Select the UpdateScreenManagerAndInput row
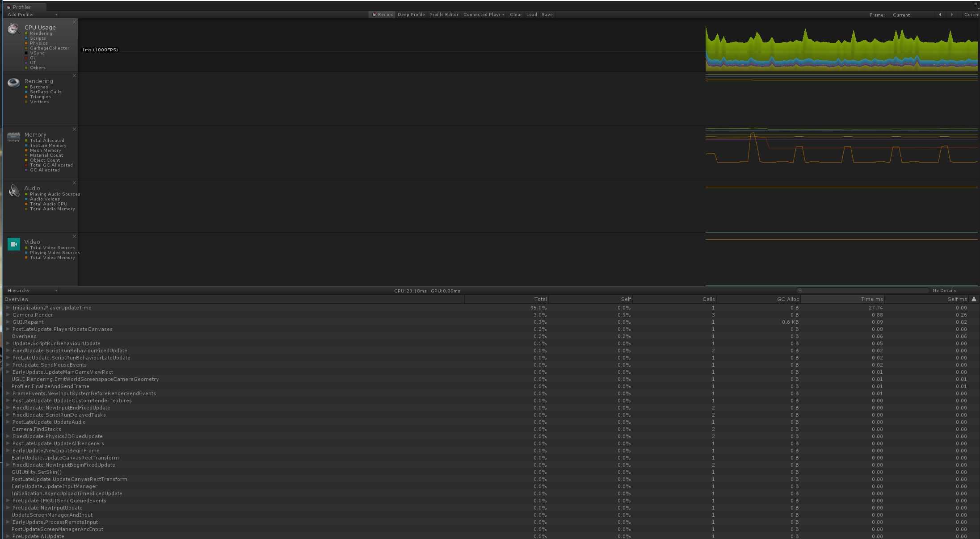The height and width of the screenshot is (539, 980). (490, 515)
